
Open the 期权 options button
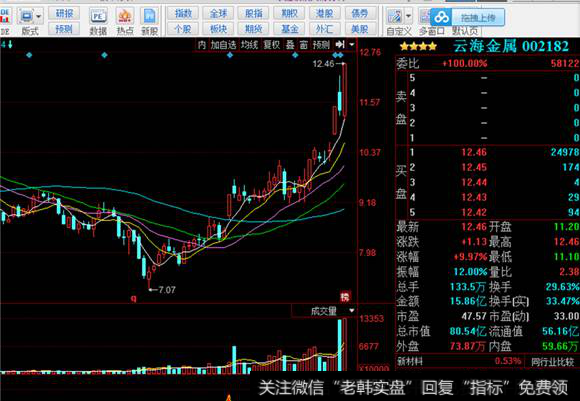289,14
